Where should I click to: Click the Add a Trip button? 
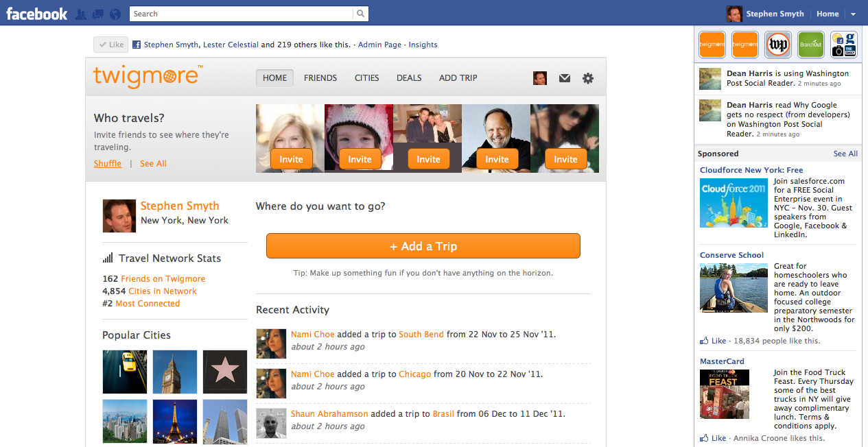coord(423,246)
